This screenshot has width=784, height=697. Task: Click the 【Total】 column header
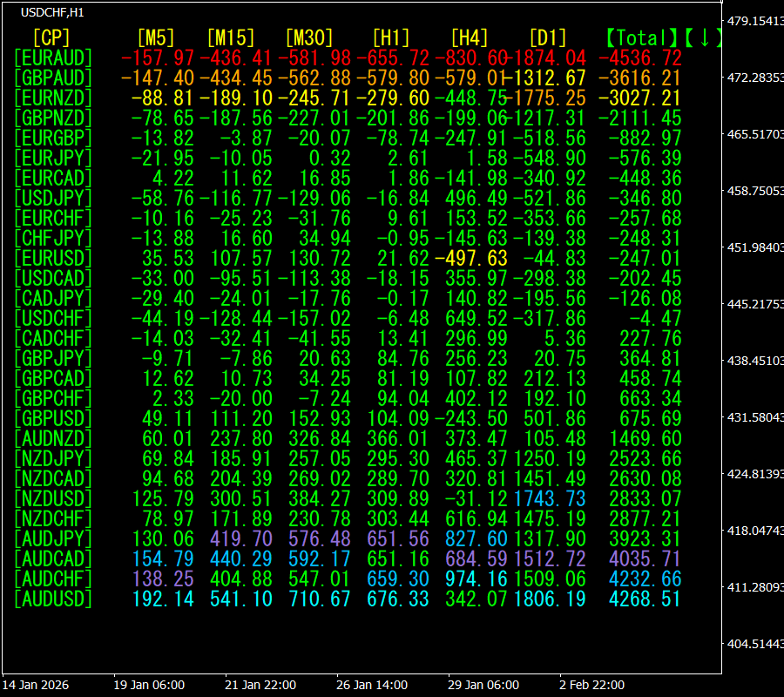[x=641, y=38]
